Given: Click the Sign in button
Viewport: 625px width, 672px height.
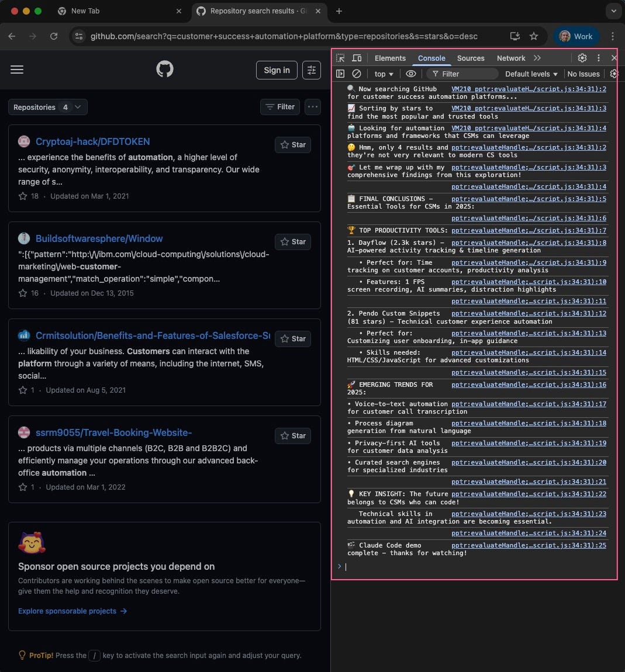Looking at the screenshot, I should (277, 70).
